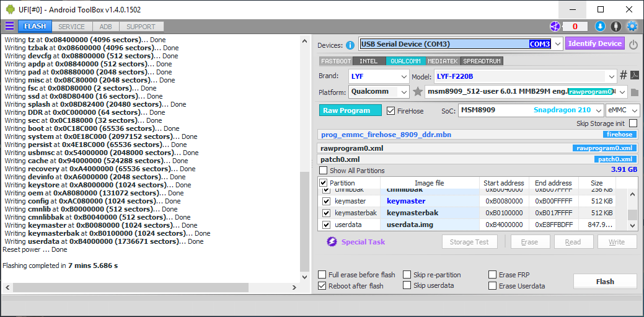This screenshot has height=317, width=644.
Task: Enable Skip re-partition checkbox
Action: pyautogui.click(x=407, y=275)
